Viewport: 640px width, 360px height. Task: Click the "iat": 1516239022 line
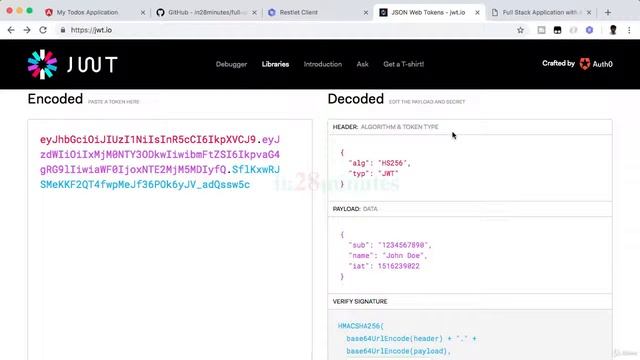[x=384, y=266]
